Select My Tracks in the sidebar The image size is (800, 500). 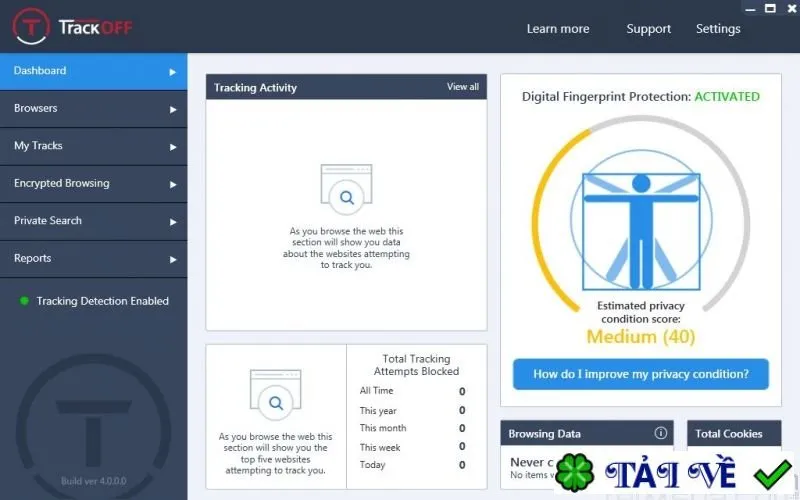(93, 146)
